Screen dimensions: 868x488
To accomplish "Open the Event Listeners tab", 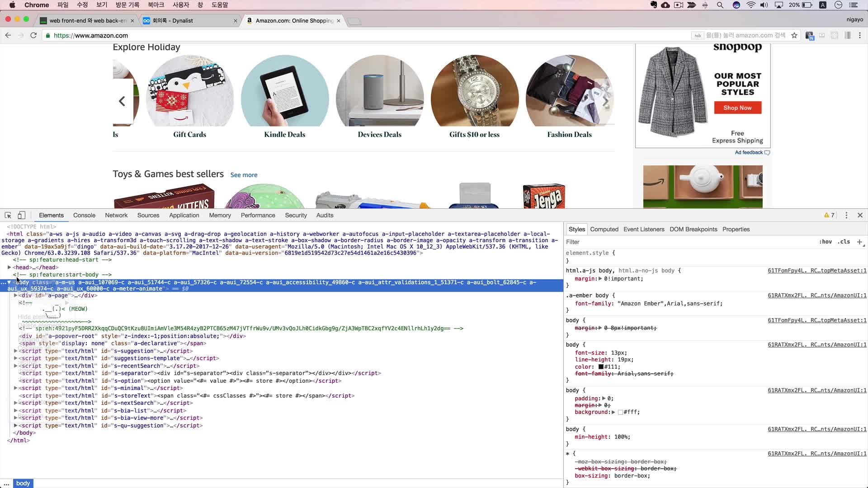I will (644, 230).
